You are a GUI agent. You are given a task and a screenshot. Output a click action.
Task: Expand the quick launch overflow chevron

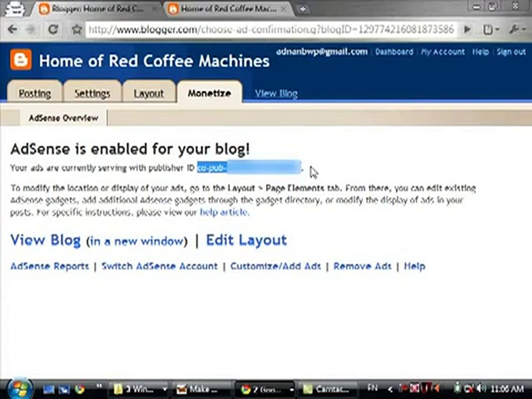coord(99,386)
